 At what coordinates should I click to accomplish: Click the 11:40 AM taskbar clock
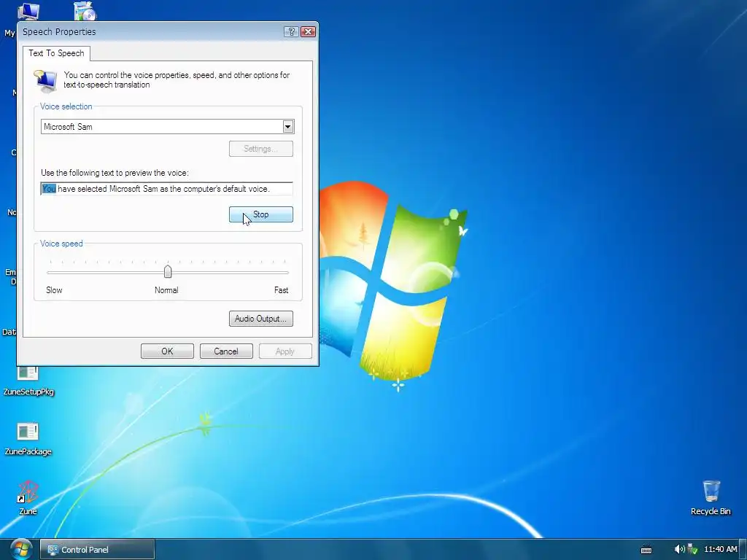[x=720, y=549]
